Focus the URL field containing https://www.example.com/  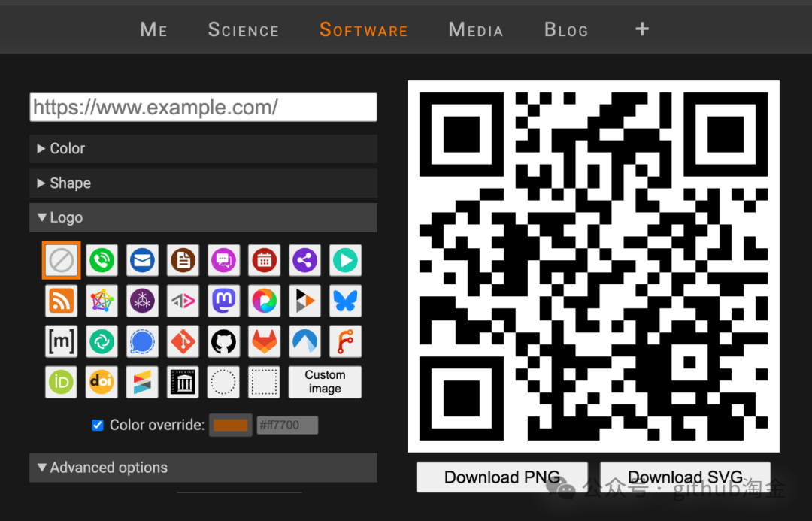coord(204,108)
